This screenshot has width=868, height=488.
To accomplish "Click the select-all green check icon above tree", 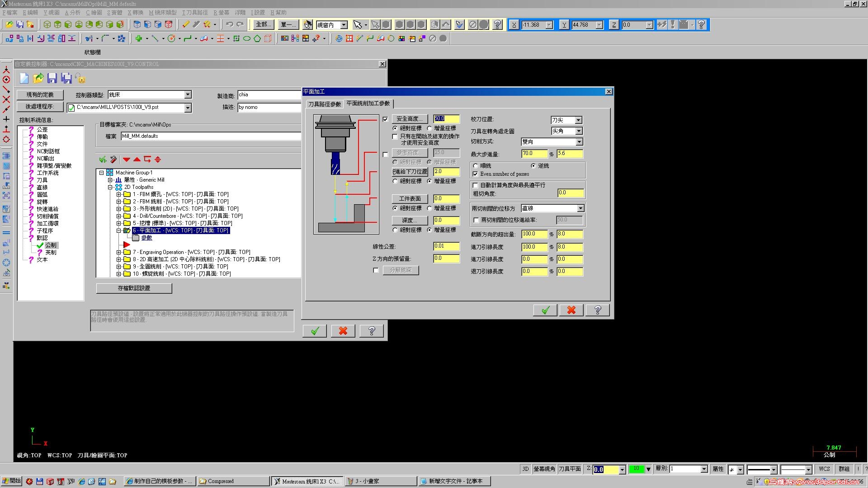I will click(103, 160).
